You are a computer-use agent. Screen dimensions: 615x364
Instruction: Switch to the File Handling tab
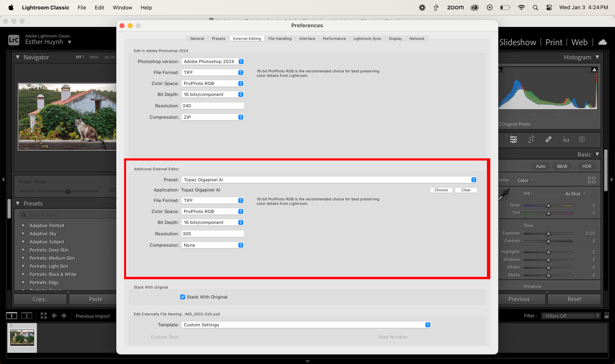[x=280, y=39]
